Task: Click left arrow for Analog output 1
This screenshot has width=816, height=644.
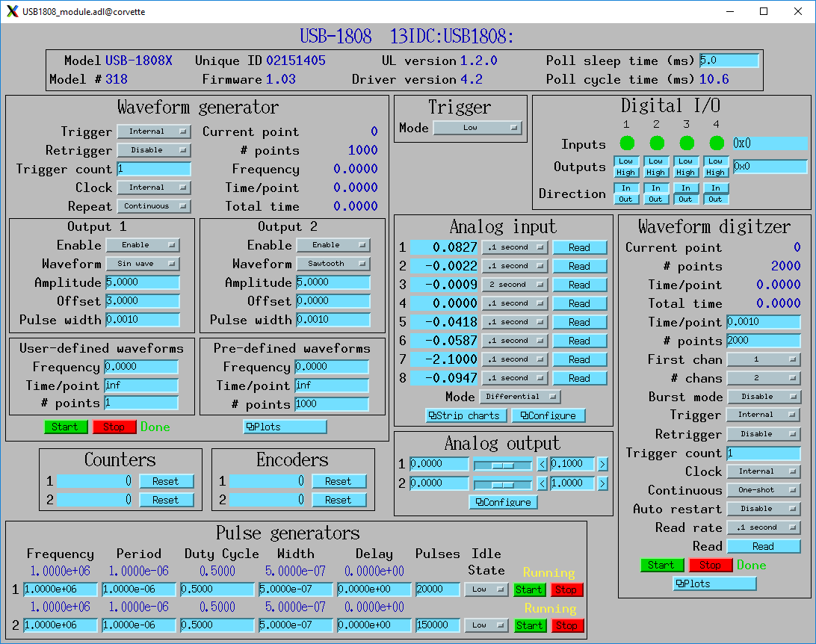Action: pyautogui.click(x=543, y=464)
